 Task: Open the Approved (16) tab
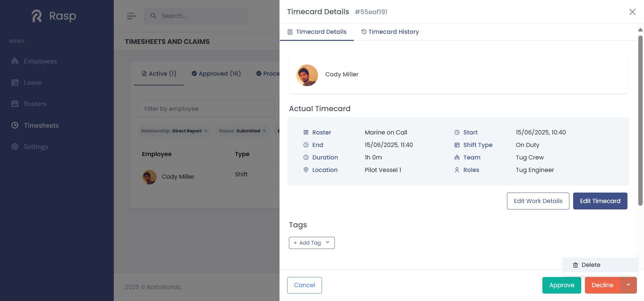pyautogui.click(x=216, y=74)
